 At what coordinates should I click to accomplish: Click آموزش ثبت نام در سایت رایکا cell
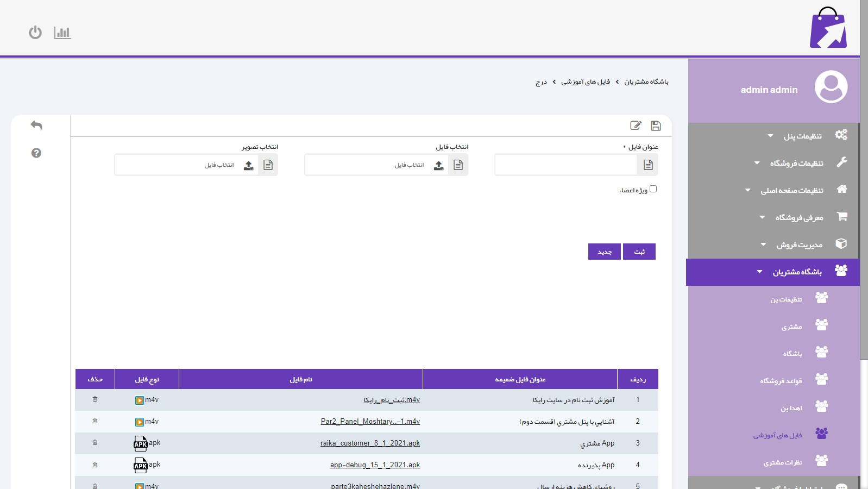(x=574, y=400)
